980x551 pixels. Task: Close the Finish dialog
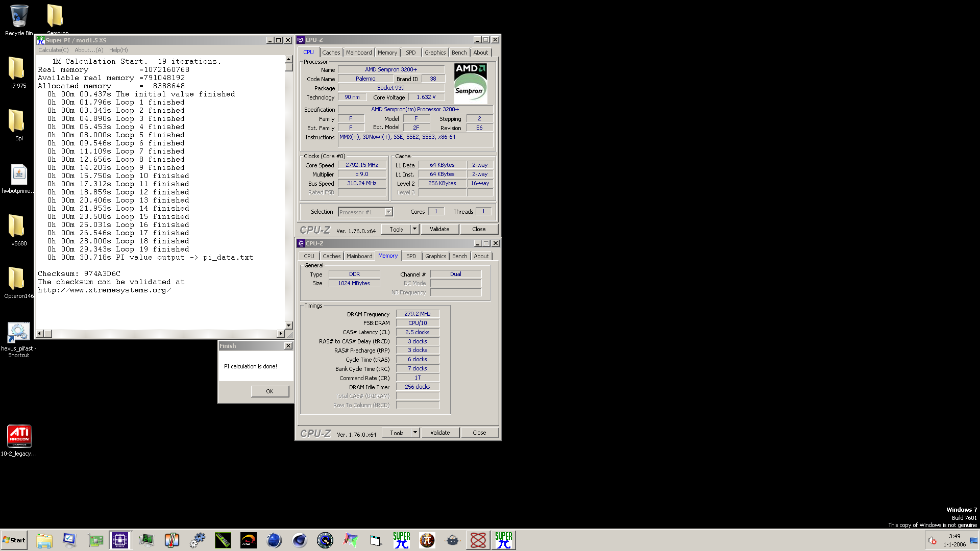pyautogui.click(x=288, y=346)
